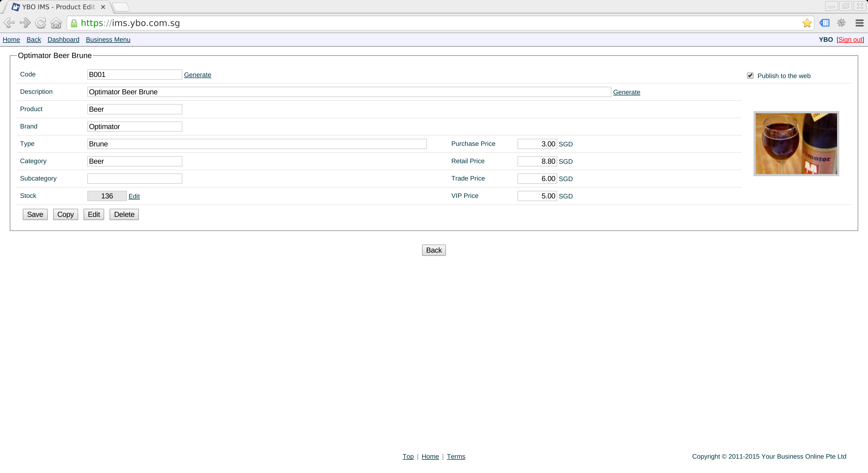Click the Retail Price input field
This screenshot has height=473, width=868.
[x=537, y=161]
